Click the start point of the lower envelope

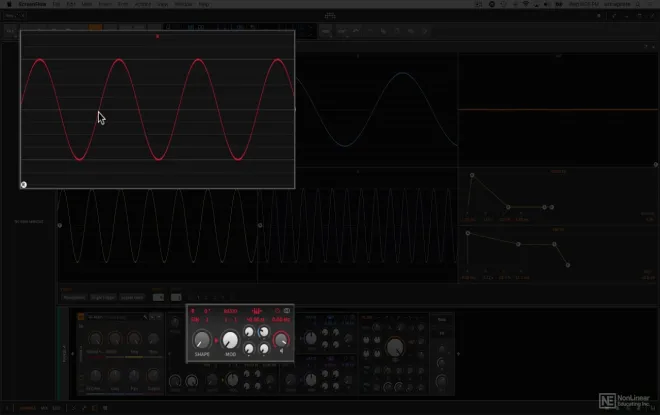tap(468, 233)
